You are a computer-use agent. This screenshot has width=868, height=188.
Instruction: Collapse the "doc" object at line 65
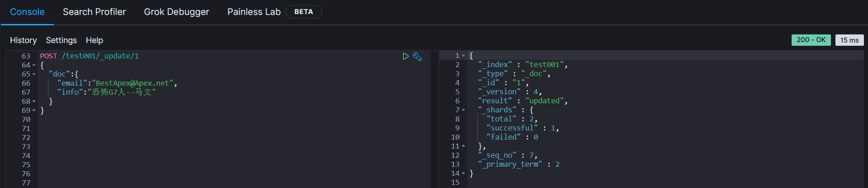tap(34, 74)
